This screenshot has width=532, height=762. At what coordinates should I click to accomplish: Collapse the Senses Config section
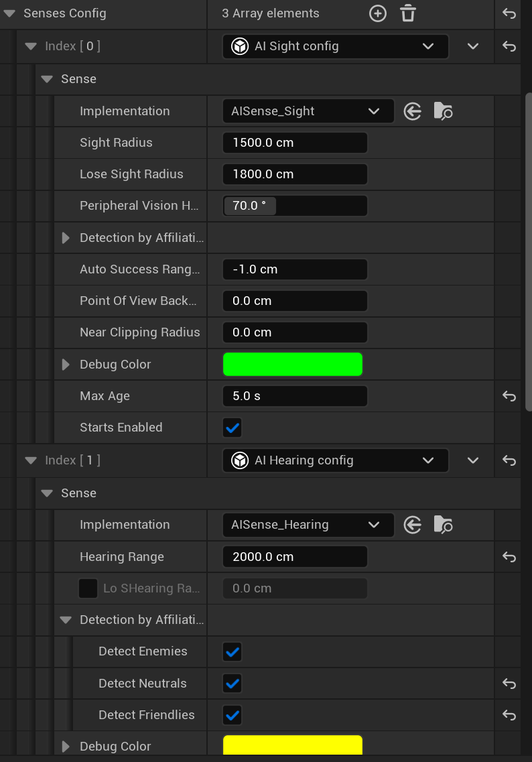point(9,13)
